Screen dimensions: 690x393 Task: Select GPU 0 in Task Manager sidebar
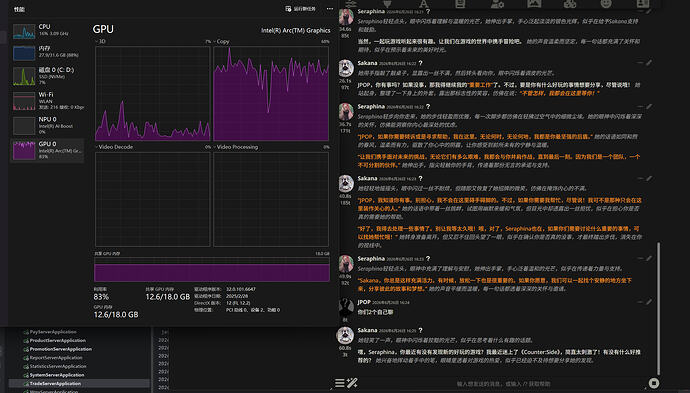point(47,150)
